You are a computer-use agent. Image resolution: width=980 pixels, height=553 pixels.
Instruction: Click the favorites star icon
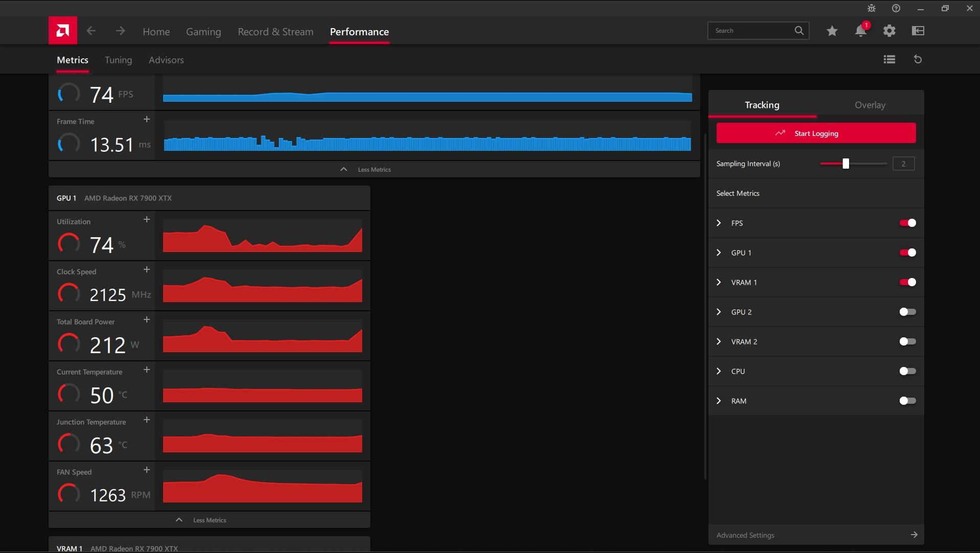(x=832, y=31)
